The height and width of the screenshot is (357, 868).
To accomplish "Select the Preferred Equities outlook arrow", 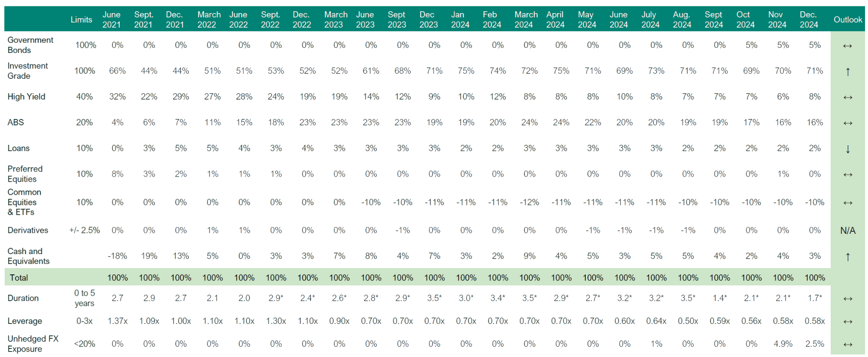I will pos(848,174).
